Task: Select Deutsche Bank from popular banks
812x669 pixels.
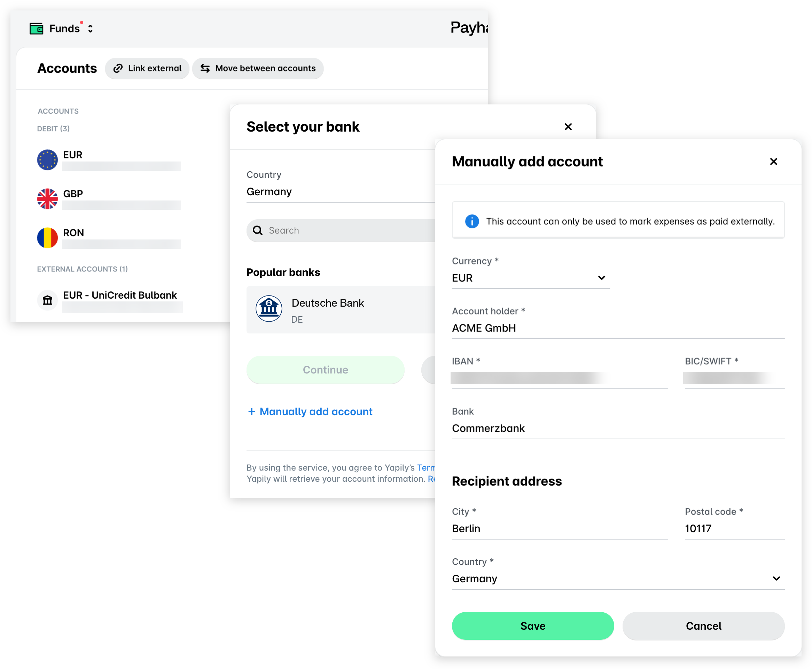Action: [x=341, y=309]
